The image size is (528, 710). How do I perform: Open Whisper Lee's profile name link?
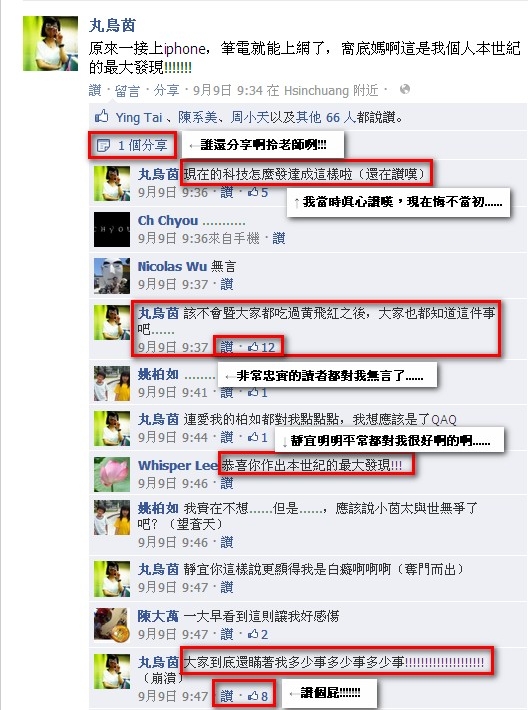coord(178,465)
